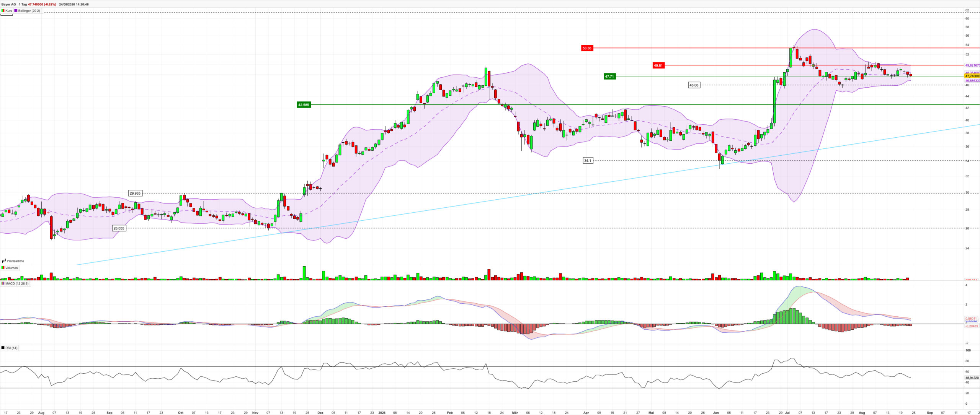The image size is (980, 415).
Task: Click the red-green Volumen swatch icon
Action: (x=3, y=268)
